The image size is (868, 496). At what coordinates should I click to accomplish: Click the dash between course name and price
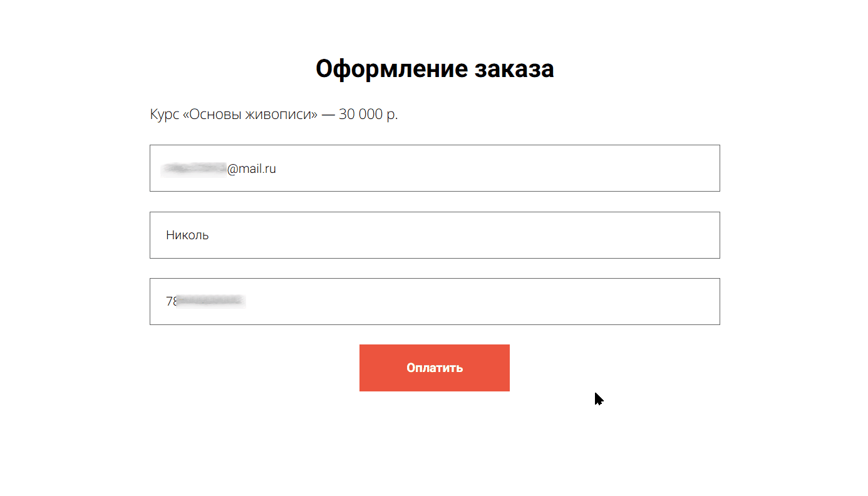tap(328, 114)
